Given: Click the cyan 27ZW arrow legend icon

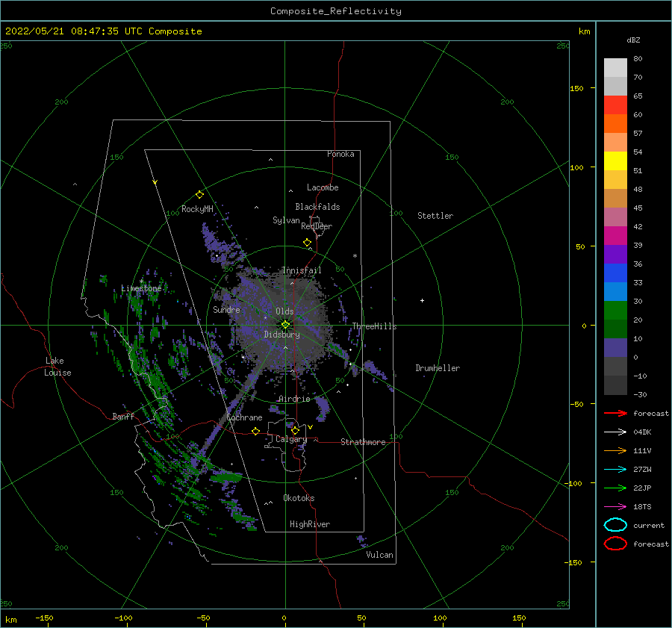Looking at the screenshot, I should [615, 469].
